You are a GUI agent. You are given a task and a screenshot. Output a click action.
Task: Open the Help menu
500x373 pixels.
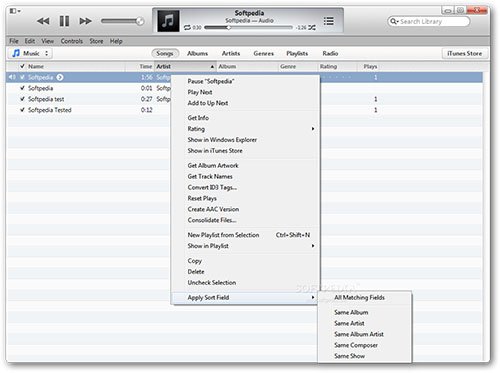[116, 41]
